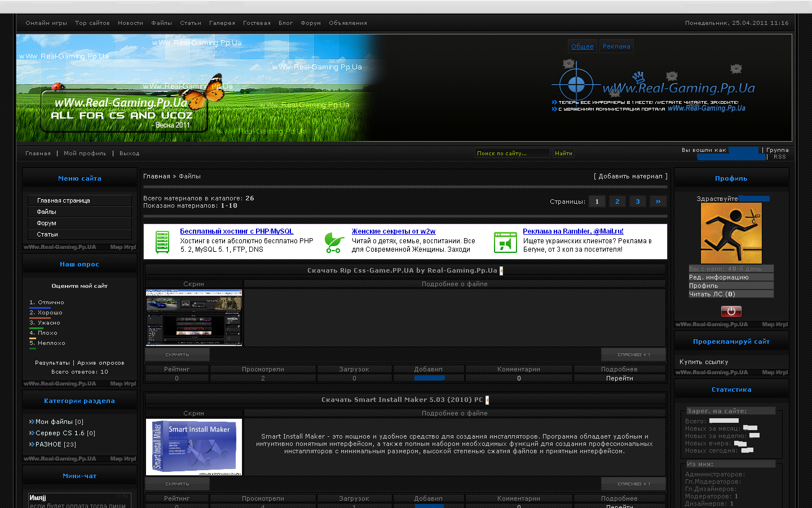The width and height of the screenshot is (812, 508).
Task: Open Ред. информацию profile link
Action: click(731, 277)
